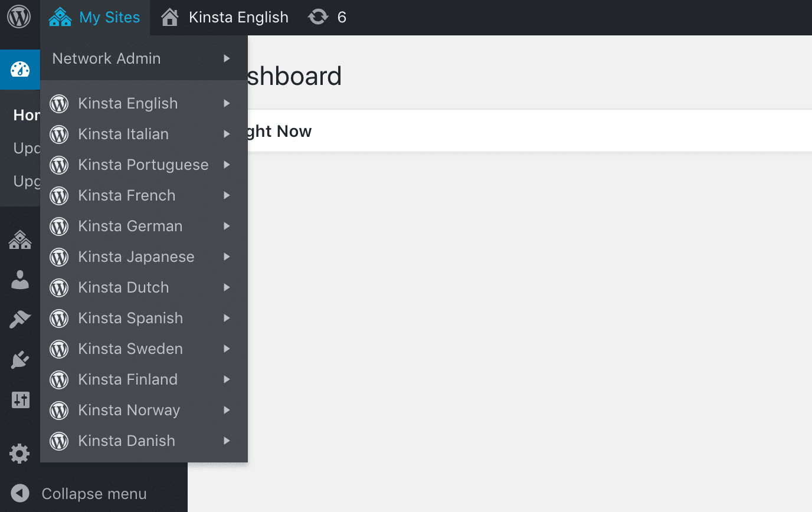The image size is (812, 512).
Task: Click the Themes paintbrush icon
Action: [x=21, y=319]
